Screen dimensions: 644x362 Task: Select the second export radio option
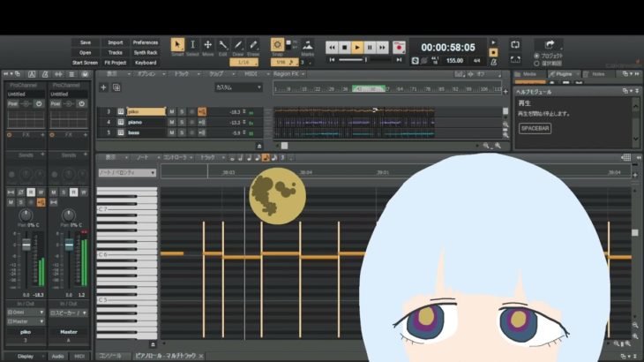click(536, 64)
